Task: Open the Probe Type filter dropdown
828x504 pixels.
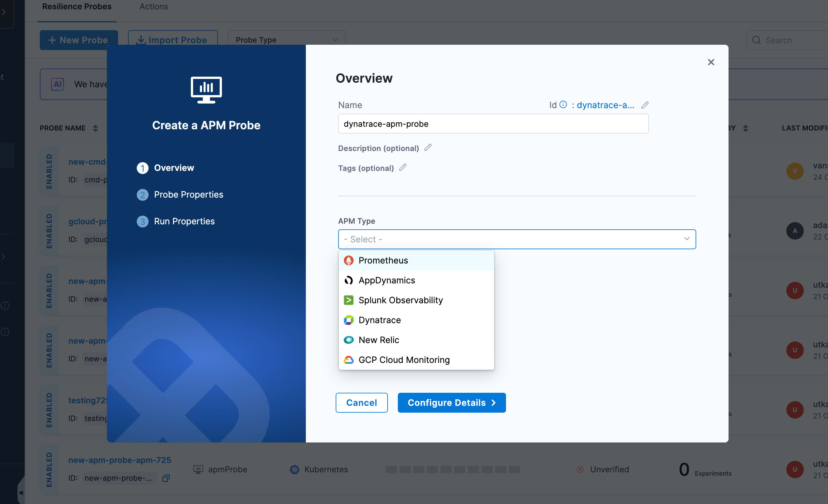Action: 286,40
